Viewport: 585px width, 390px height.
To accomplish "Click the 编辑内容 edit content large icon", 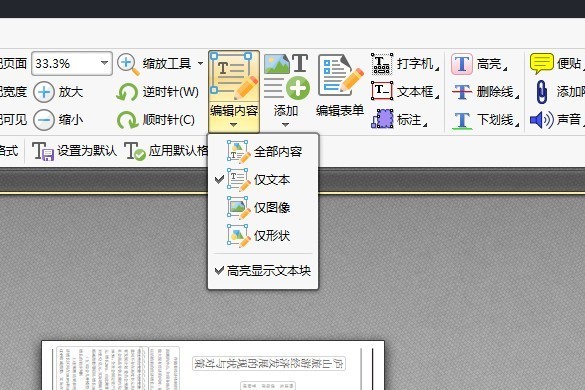I will point(234,77).
